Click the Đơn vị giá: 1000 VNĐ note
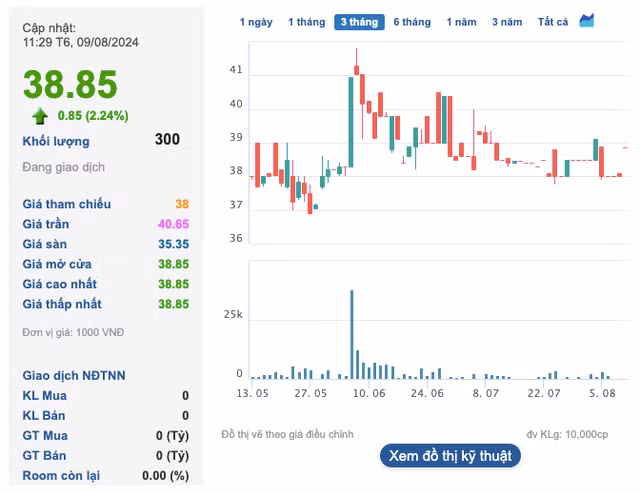 73,332
